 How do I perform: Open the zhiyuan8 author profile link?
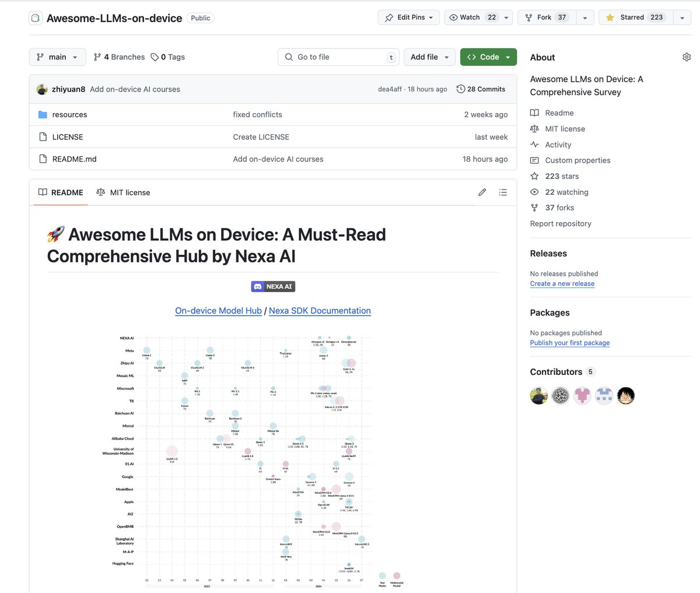click(68, 89)
